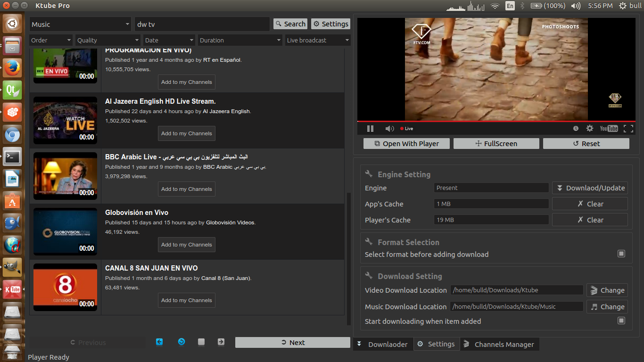Open the 5:56 PM clock menu

[601, 6]
